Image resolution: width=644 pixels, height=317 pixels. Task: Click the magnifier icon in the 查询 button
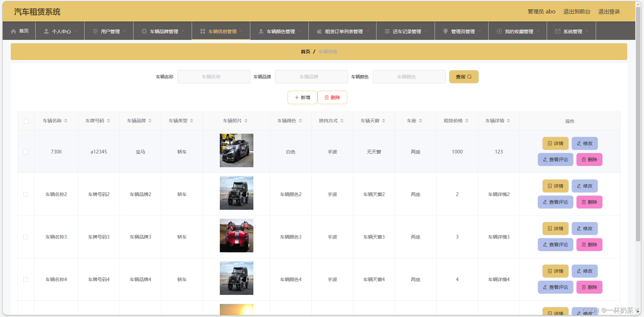click(x=469, y=77)
